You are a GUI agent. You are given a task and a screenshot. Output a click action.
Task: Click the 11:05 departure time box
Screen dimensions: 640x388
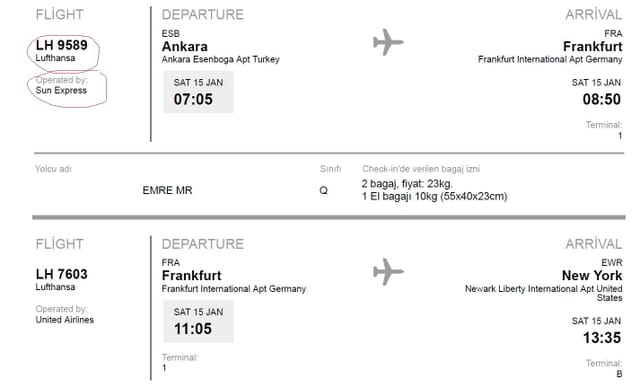(x=198, y=321)
